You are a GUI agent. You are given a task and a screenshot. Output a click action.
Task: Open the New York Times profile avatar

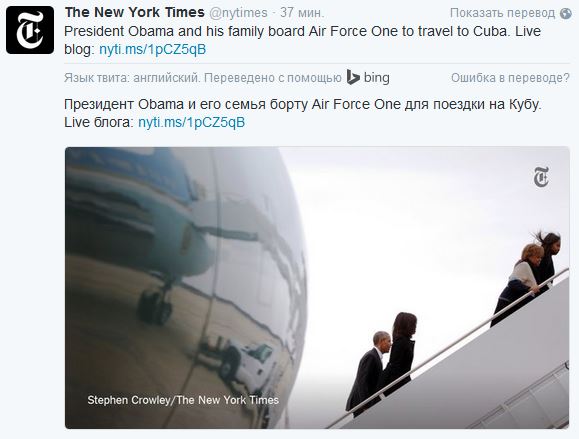30,30
